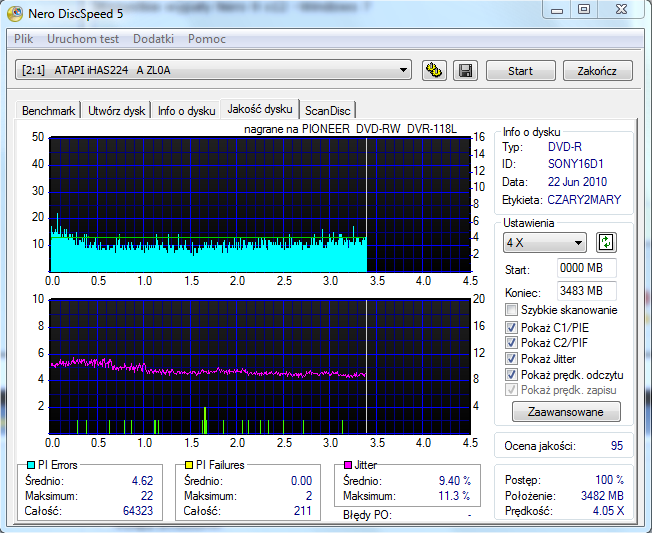The height and width of the screenshot is (533, 652).
Task: Click the Błędy PO label
Action: point(367,515)
